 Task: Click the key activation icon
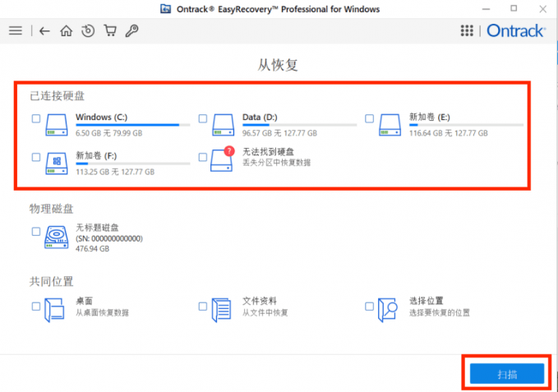click(131, 31)
